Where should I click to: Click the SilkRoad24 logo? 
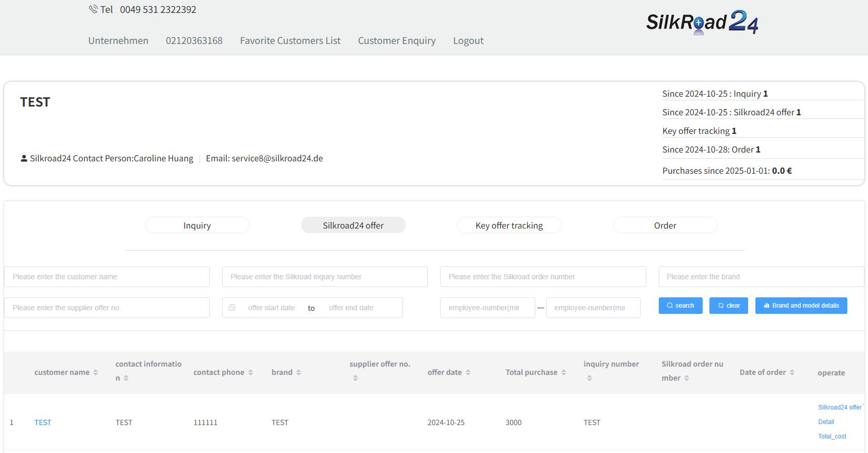[x=702, y=22]
